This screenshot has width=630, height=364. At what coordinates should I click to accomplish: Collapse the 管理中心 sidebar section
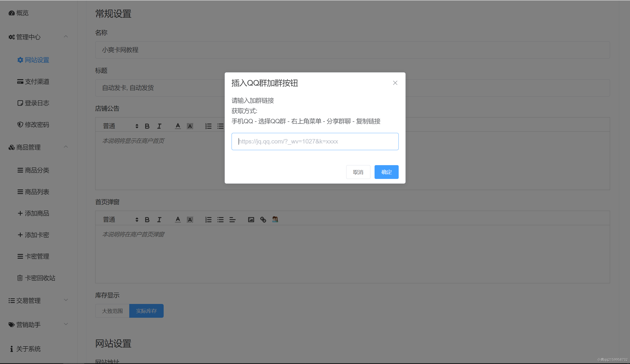pos(38,37)
